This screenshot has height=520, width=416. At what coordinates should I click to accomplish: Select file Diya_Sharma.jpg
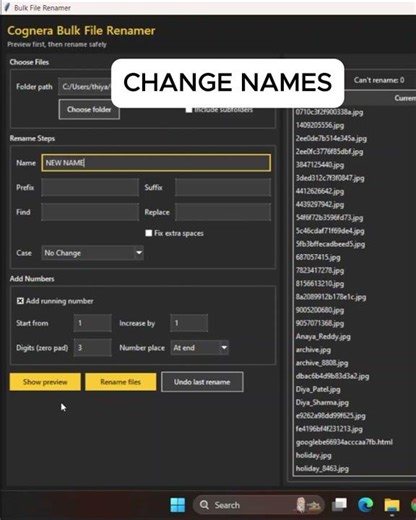[x=322, y=402]
